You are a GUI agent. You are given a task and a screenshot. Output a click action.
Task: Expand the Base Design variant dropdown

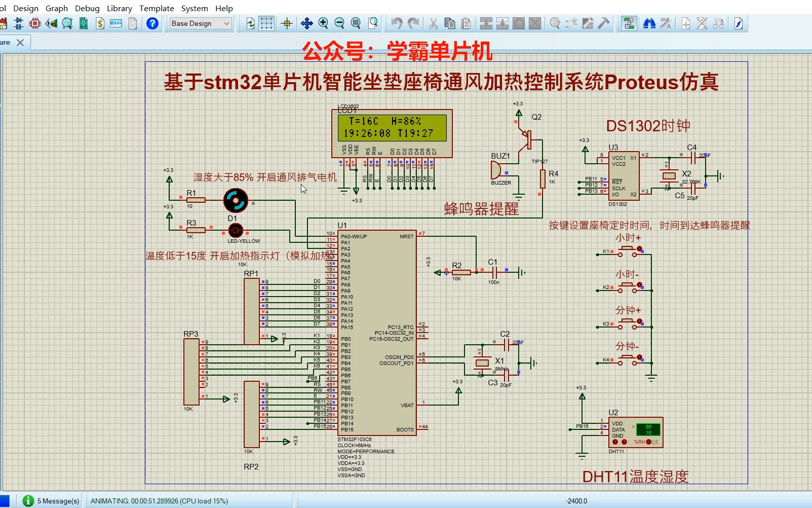click(x=201, y=23)
